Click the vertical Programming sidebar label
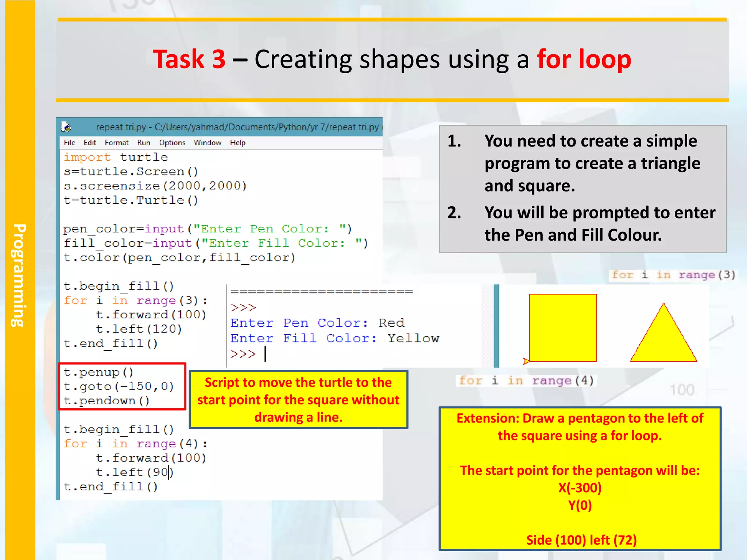Image resolution: width=747 pixels, height=560 pixels. [19, 275]
